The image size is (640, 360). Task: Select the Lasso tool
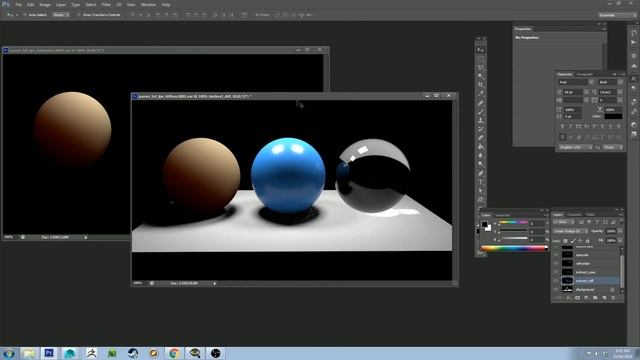(481, 67)
